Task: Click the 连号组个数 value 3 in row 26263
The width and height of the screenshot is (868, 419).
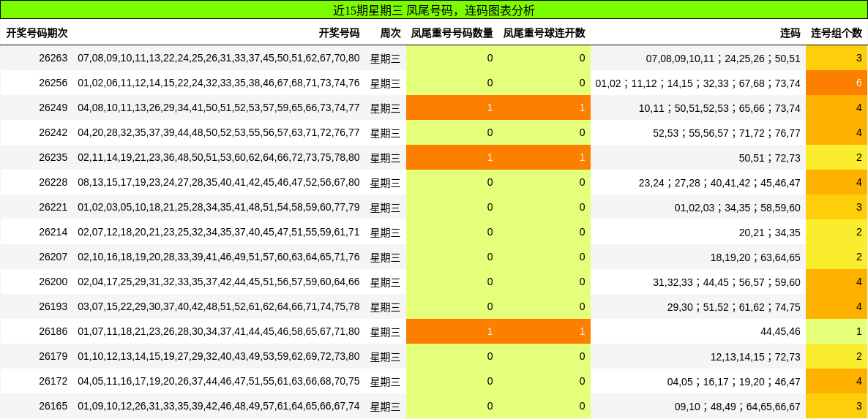Action: tap(858, 58)
